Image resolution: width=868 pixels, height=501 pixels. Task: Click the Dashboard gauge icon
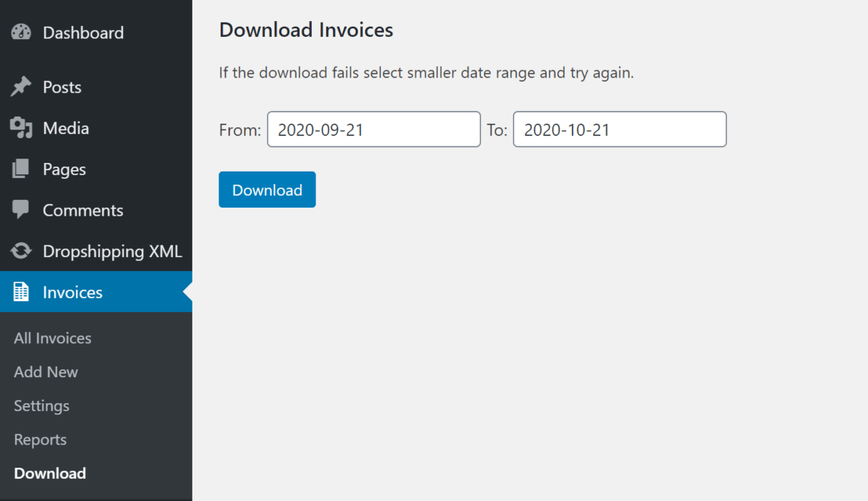click(20, 32)
